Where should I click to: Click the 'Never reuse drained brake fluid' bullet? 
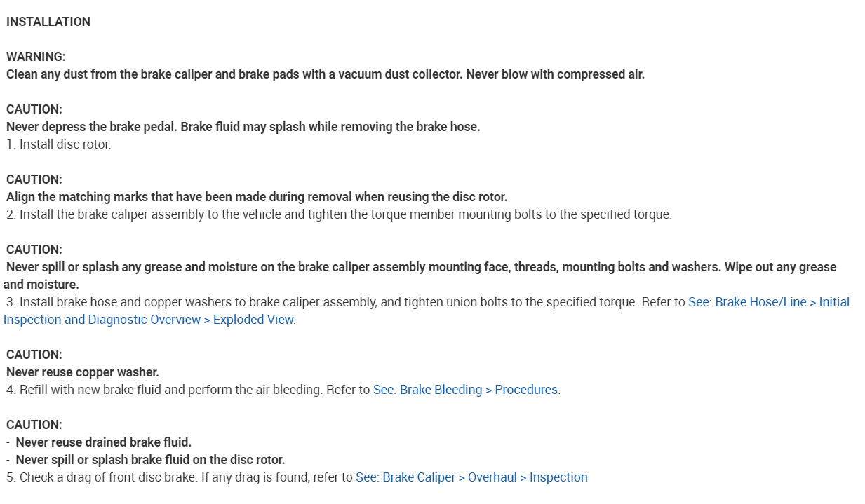(103, 442)
